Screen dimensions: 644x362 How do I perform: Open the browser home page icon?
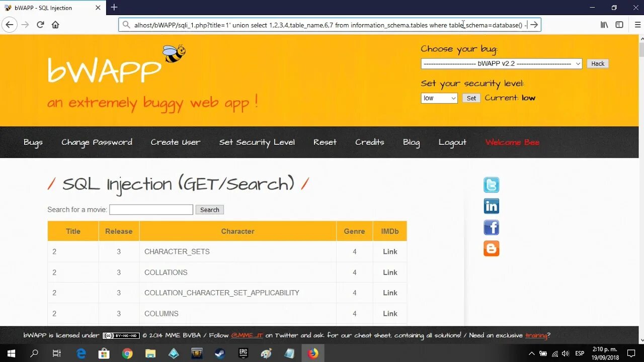tap(55, 25)
